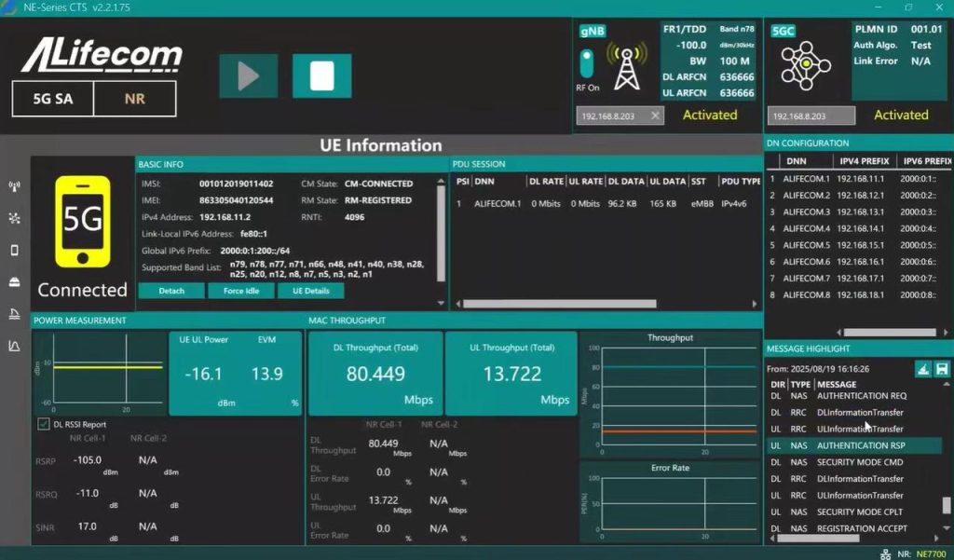The image size is (954, 560).
Task: Select the network nodes icon in the left sidebar
Action: point(14,218)
